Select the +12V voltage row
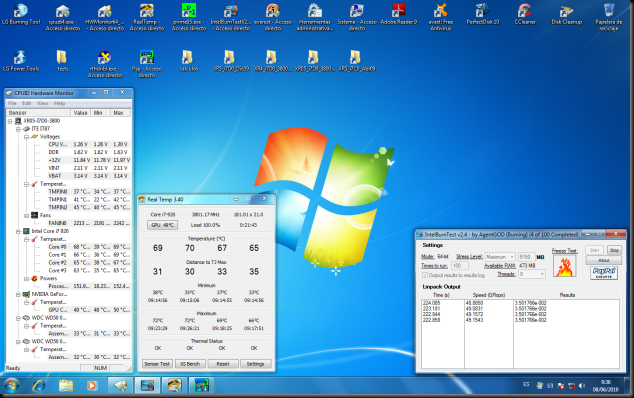The image size is (634, 398). pyautogui.click(x=89, y=160)
